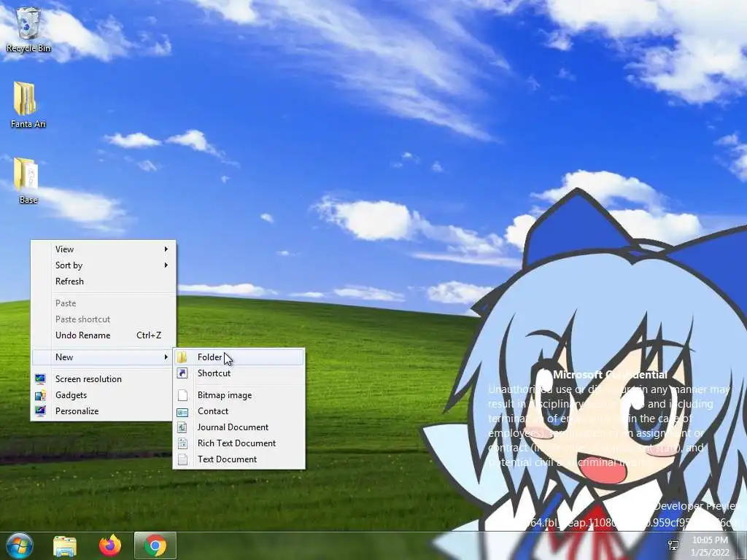Switch to Chrome in taskbar
The image size is (747, 560).
tap(155, 545)
